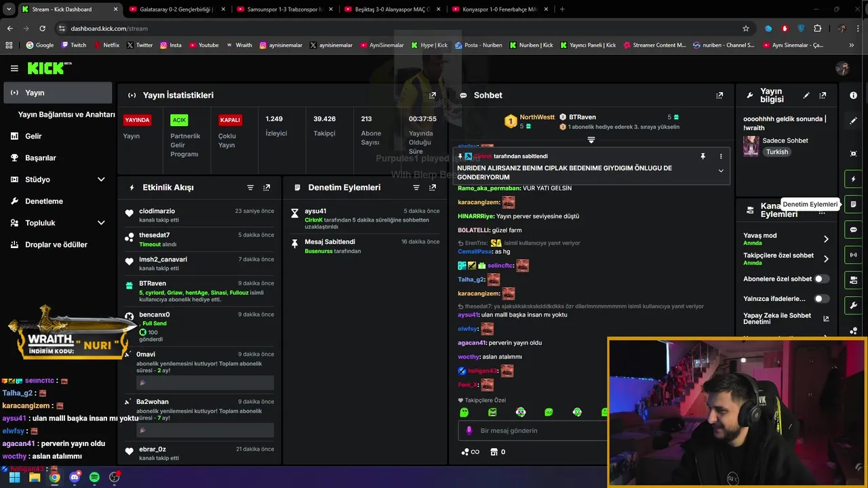868x488 pixels.
Task: Toggle the chat bubble widget in right rail
Action: click(853, 230)
